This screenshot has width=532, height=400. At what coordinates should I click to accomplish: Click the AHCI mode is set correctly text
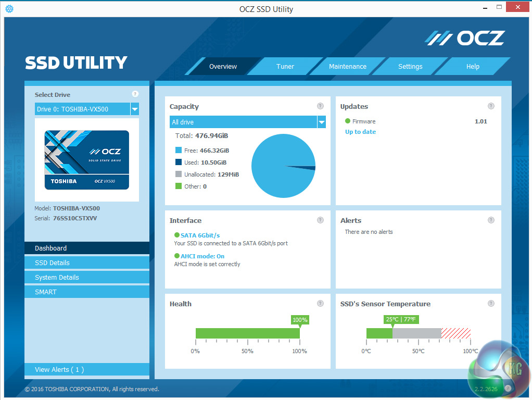pyautogui.click(x=207, y=264)
